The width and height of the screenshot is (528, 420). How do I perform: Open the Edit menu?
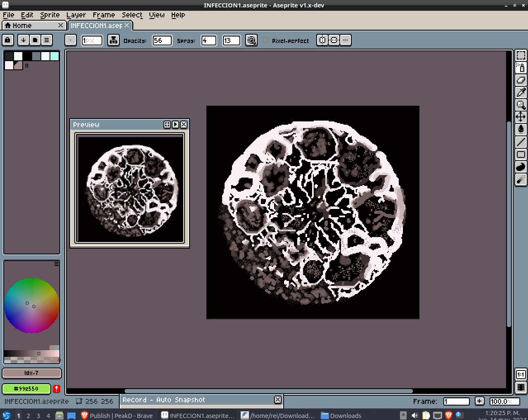tap(27, 15)
